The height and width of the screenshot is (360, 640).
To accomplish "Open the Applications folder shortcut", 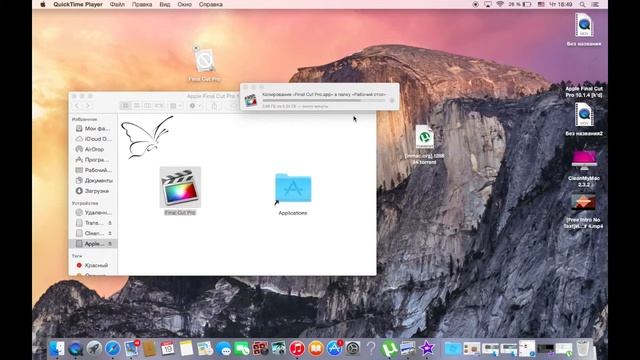I will pos(293,188).
